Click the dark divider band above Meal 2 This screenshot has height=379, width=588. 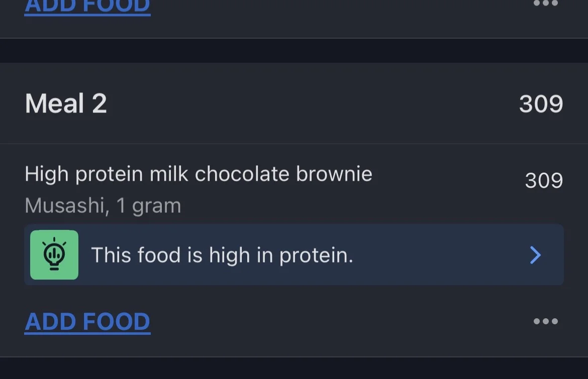[x=294, y=50]
